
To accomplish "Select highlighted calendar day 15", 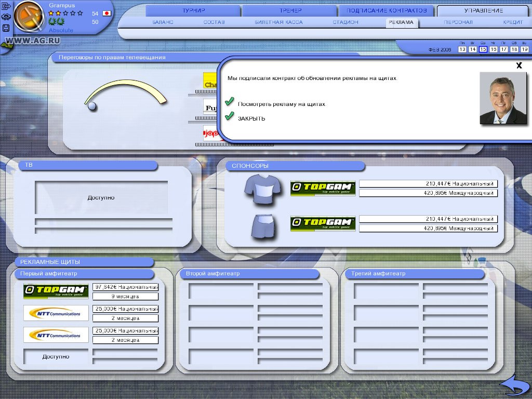I will [483, 49].
